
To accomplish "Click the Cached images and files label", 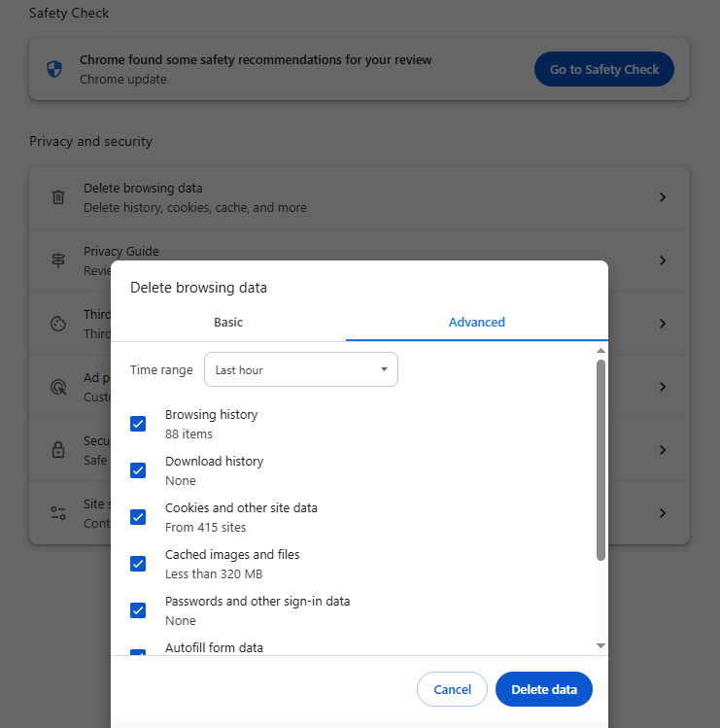I will [232, 554].
